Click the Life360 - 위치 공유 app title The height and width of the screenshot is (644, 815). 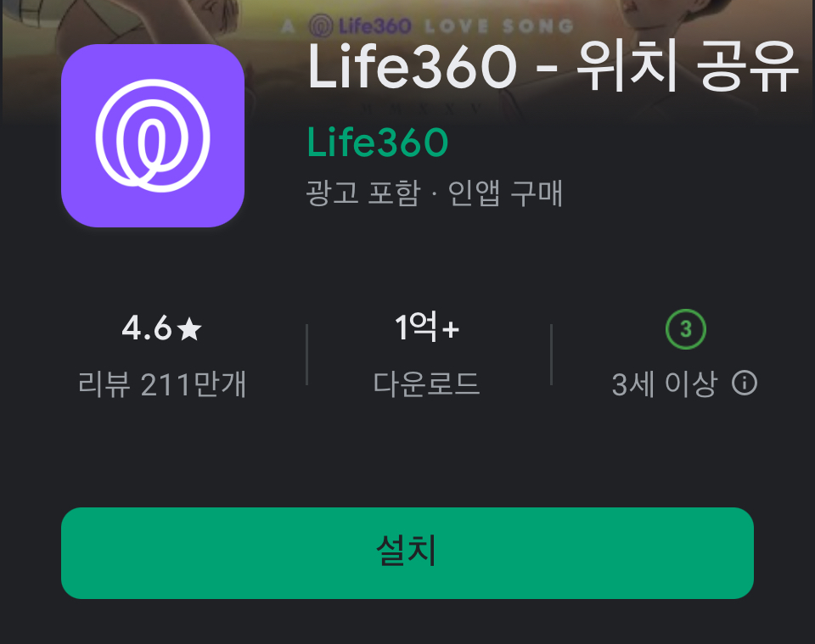[552, 66]
